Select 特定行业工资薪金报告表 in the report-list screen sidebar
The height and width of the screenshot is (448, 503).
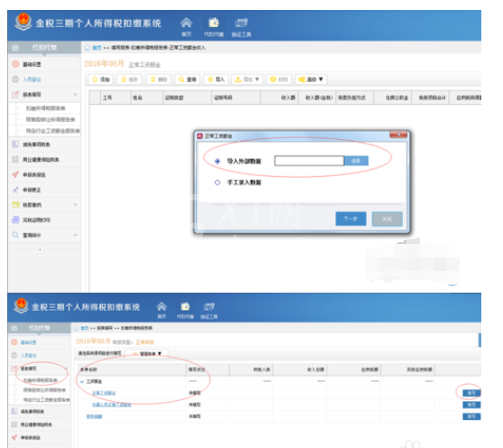47,400
